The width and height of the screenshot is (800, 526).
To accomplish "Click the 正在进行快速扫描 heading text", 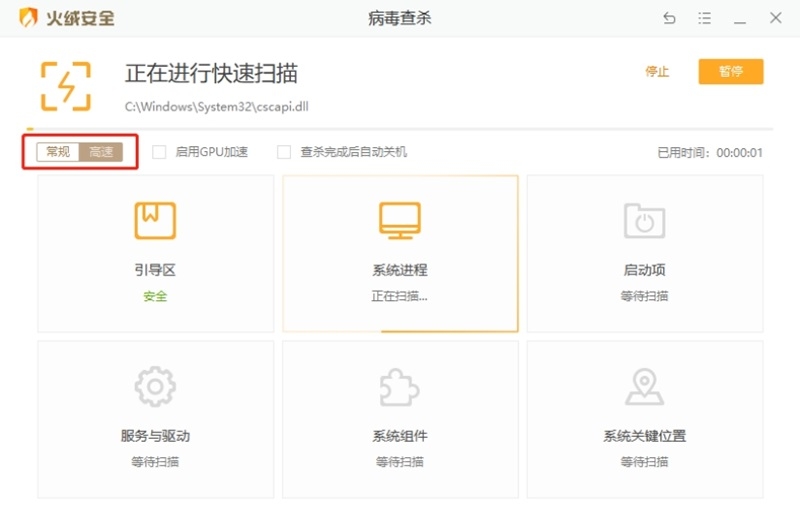I will (x=211, y=73).
